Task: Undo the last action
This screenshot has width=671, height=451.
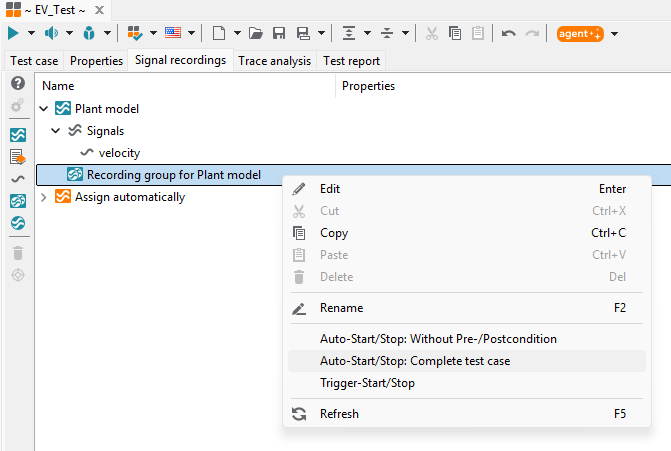Action: coord(509,33)
